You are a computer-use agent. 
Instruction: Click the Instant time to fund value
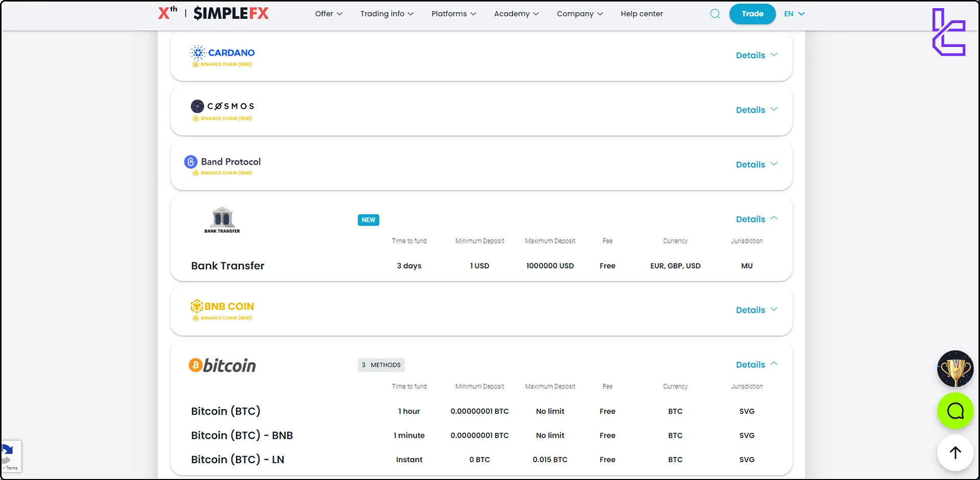pos(409,460)
